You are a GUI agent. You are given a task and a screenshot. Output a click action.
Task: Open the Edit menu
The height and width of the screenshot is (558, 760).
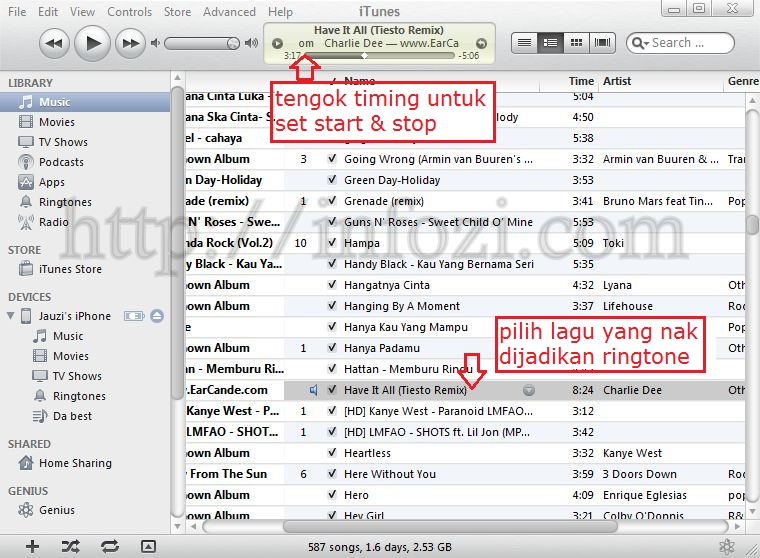[48, 12]
